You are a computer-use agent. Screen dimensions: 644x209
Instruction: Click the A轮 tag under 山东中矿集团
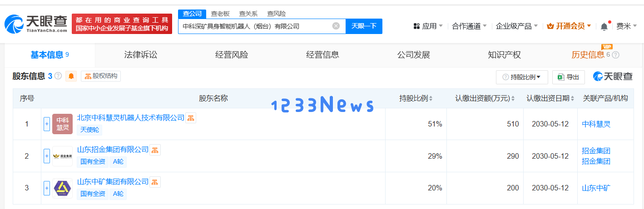pyautogui.click(x=118, y=194)
